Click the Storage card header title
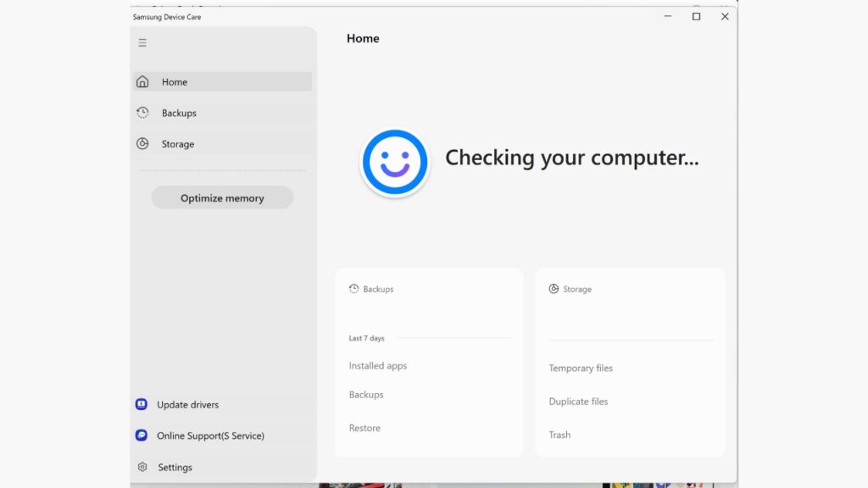Image resolution: width=868 pixels, height=488 pixels. coord(577,289)
